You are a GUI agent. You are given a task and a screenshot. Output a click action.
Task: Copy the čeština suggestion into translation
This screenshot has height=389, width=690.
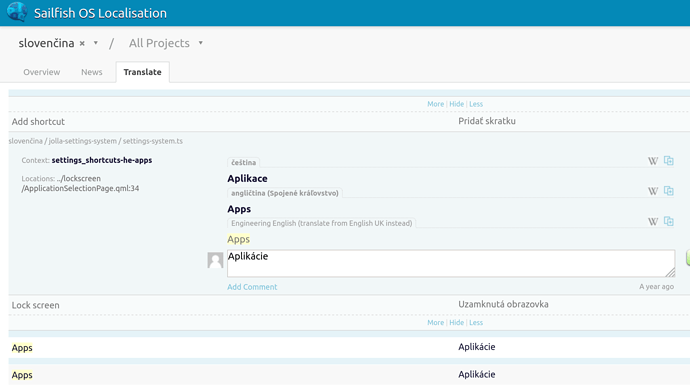668,161
